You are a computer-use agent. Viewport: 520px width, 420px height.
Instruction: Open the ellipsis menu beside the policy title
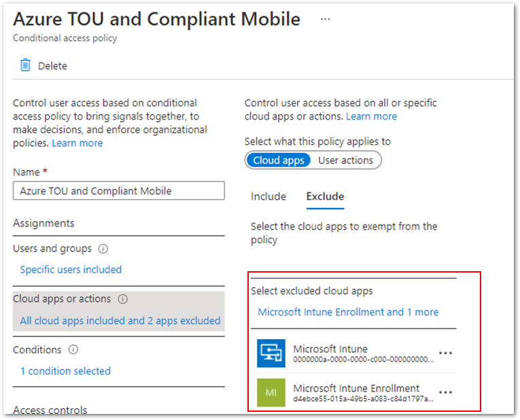(325, 19)
